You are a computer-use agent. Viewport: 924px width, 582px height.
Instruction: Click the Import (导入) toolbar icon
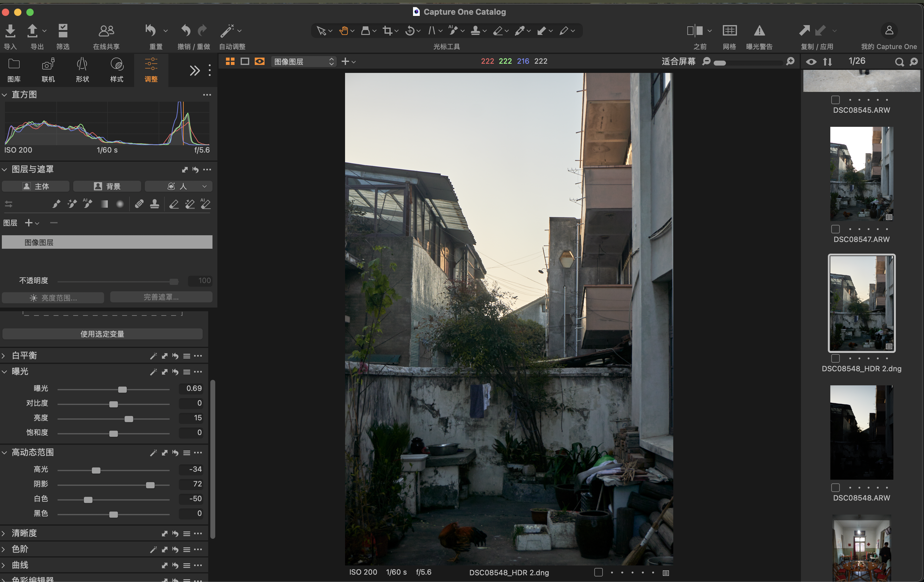[x=10, y=31]
